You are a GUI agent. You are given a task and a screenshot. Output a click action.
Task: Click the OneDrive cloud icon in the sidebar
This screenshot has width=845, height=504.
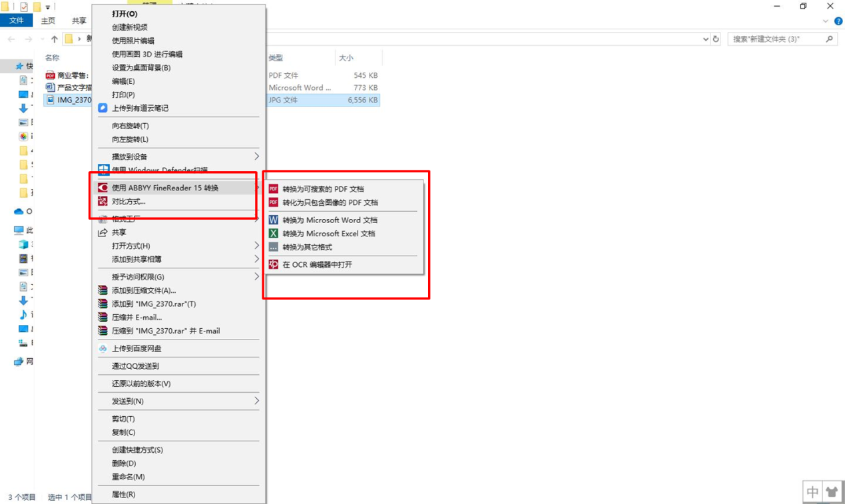click(19, 212)
